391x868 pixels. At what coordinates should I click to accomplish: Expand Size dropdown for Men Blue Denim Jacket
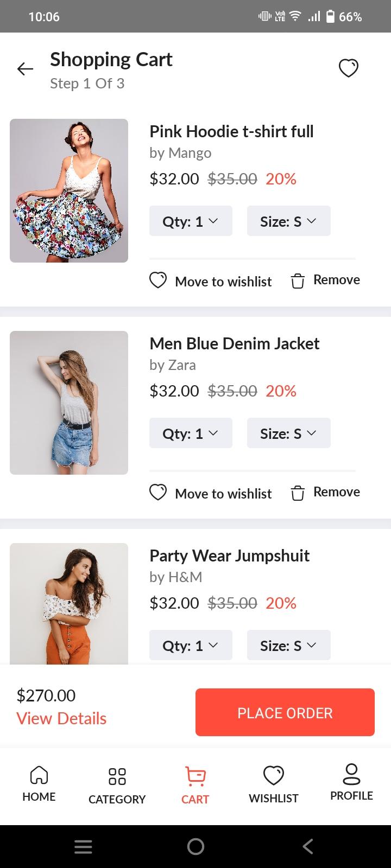[x=288, y=433]
